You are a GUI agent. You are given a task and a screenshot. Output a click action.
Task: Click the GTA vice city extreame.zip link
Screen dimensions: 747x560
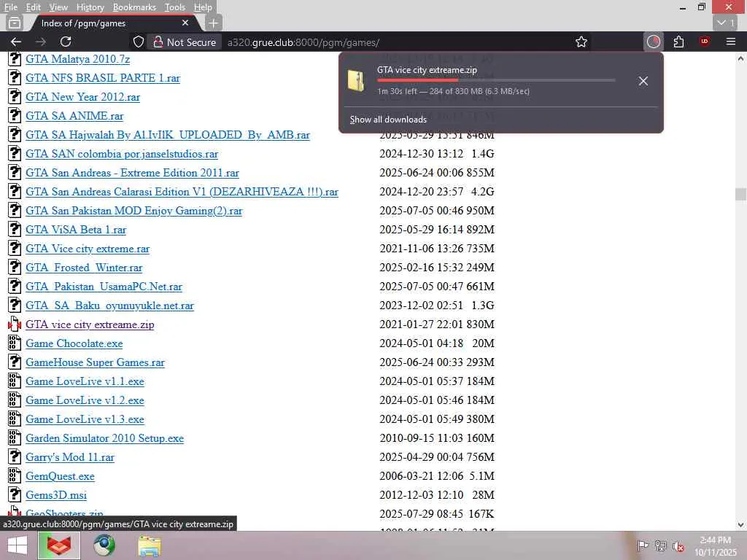click(x=90, y=324)
